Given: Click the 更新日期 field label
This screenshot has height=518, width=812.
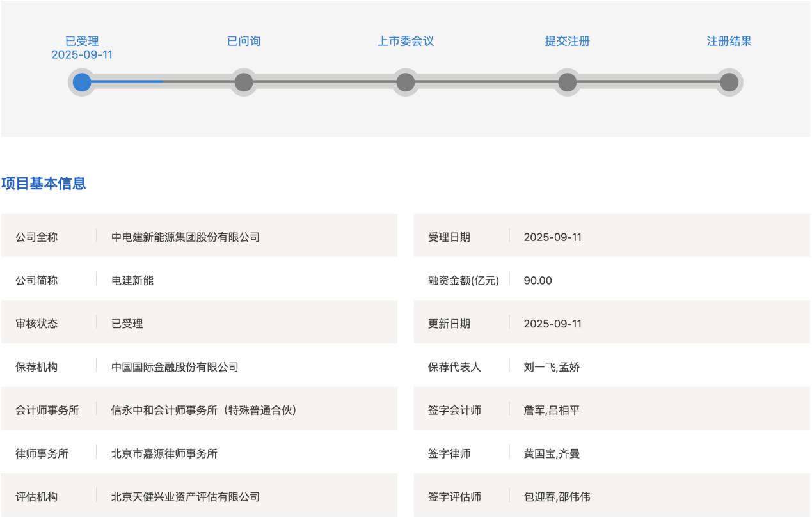Looking at the screenshot, I should [x=449, y=324].
